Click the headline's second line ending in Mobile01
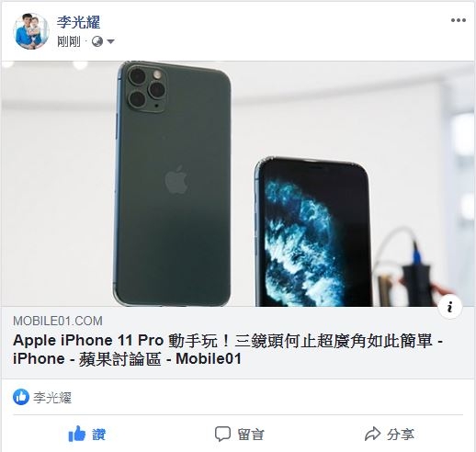The height and width of the screenshot is (452, 476). pyautogui.click(x=127, y=359)
